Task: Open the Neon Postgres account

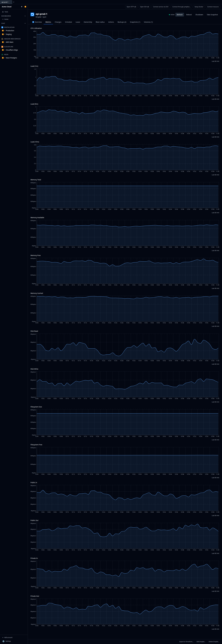Action: point(11,58)
